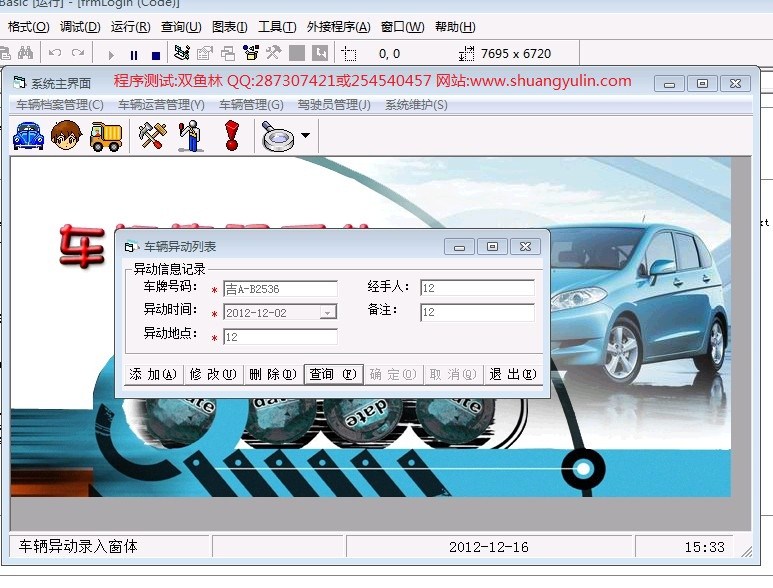Minimize the 系统主界面 main window

669,84
